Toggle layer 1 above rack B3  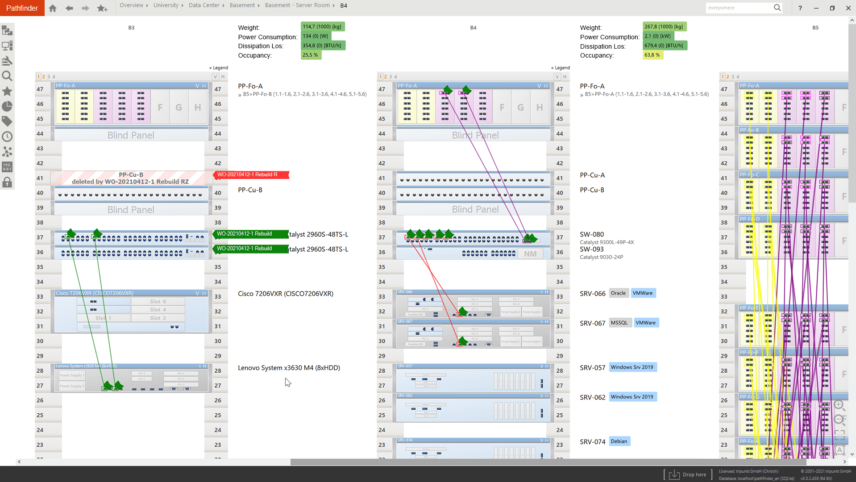point(39,77)
